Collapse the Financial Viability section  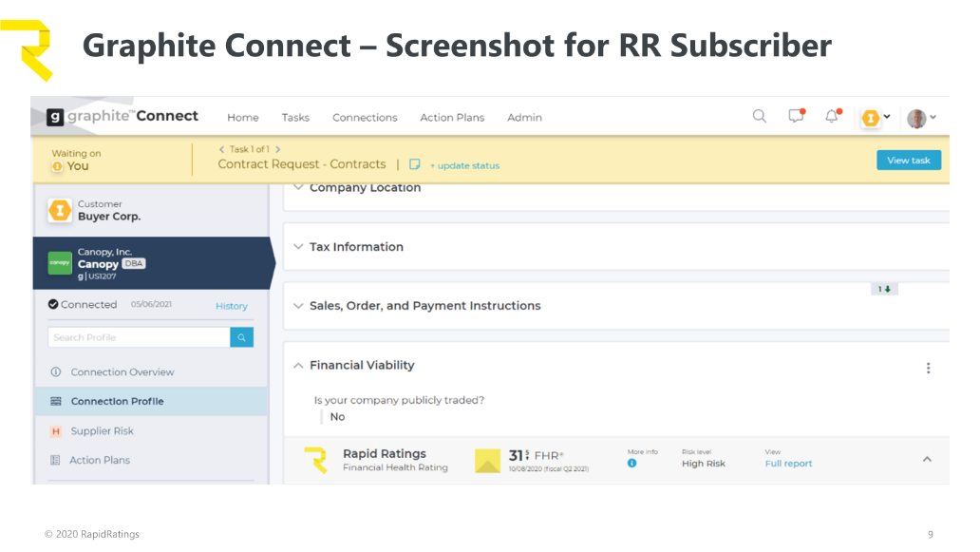pyautogui.click(x=298, y=366)
